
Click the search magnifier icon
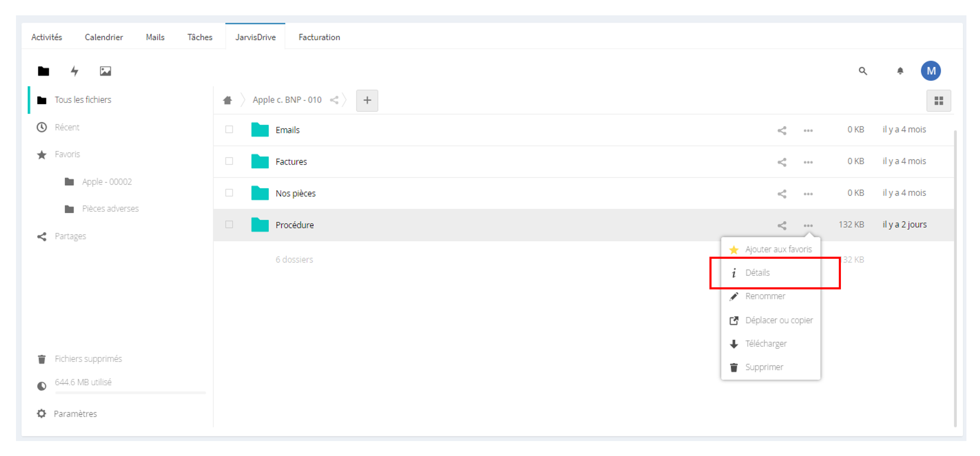[x=862, y=71]
